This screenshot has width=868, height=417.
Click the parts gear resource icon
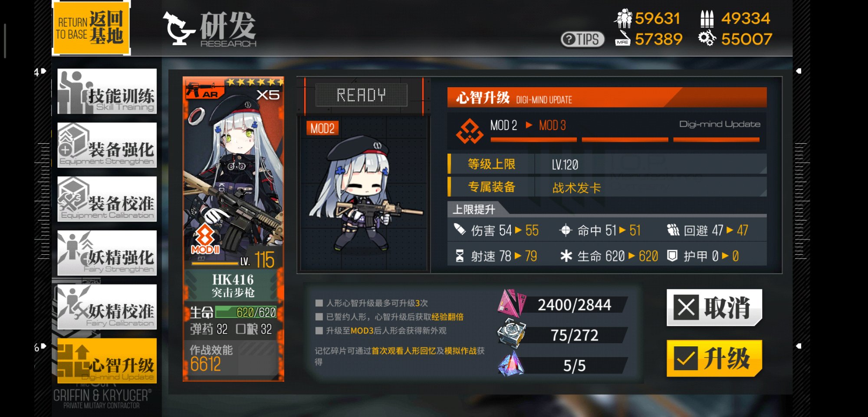click(707, 38)
